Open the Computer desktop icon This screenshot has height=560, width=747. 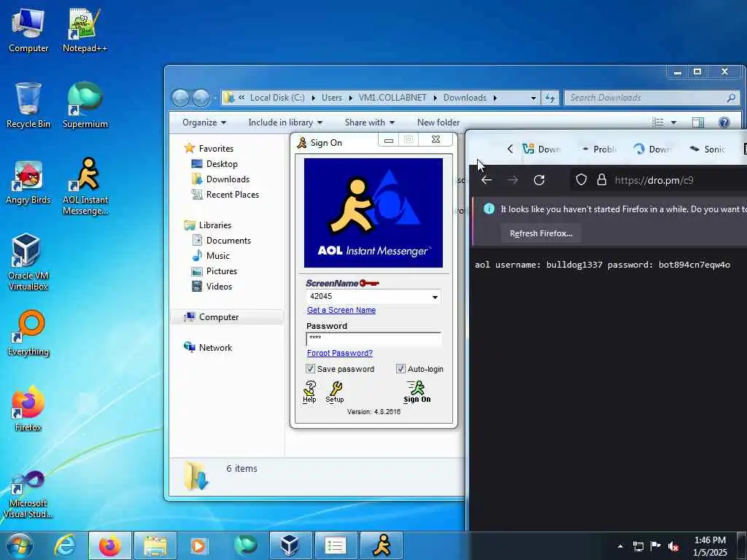pyautogui.click(x=28, y=29)
